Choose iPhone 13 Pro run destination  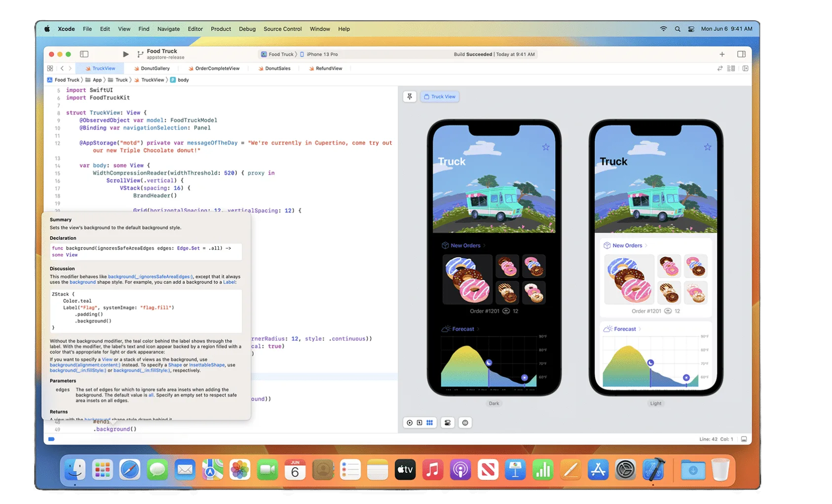click(x=319, y=54)
